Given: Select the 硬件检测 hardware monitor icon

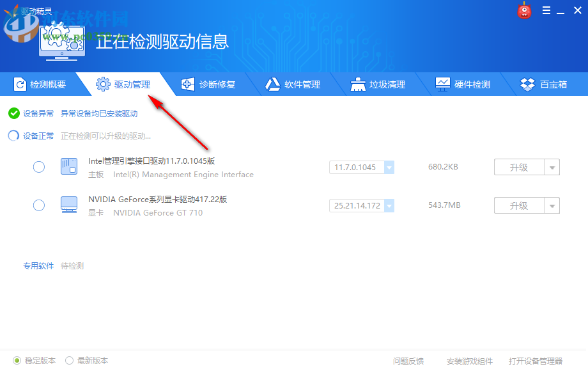Looking at the screenshot, I should [442, 84].
